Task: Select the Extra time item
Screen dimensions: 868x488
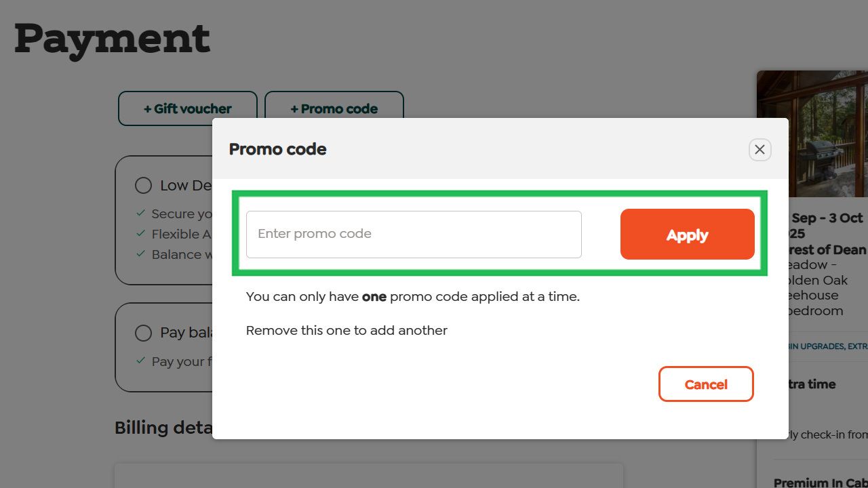Action: (x=812, y=384)
